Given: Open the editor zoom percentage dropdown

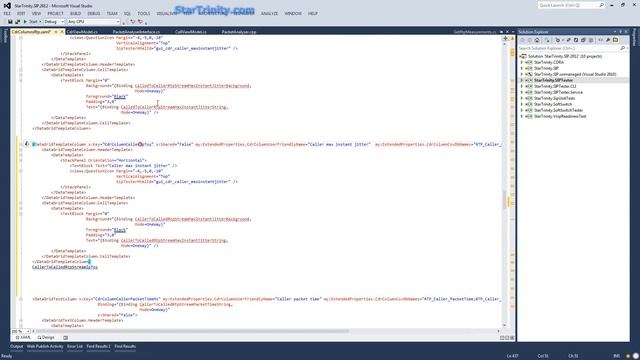Looking at the screenshot, I should pyautogui.click(x=28, y=331).
